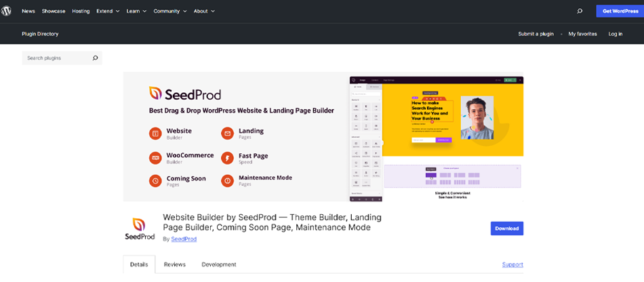
Task: Open the Support link
Action: tap(512, 264)
